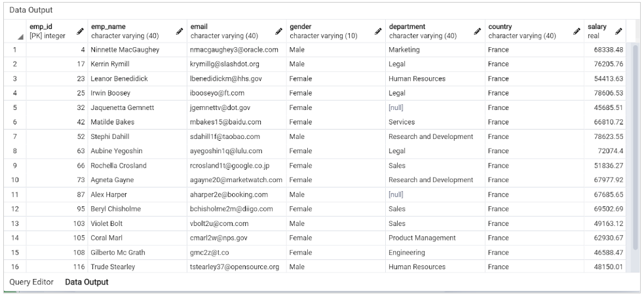Click the name cell Jaquenetta Gemnett

138,107
